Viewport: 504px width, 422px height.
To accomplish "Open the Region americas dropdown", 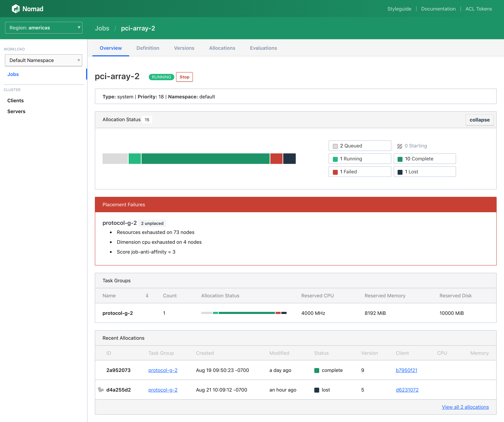I will tap(44, 28).
